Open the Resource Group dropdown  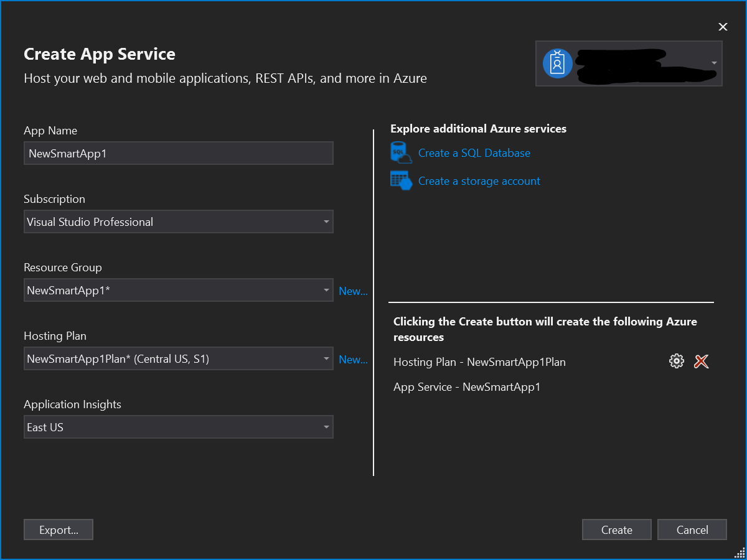pos(179,290)
